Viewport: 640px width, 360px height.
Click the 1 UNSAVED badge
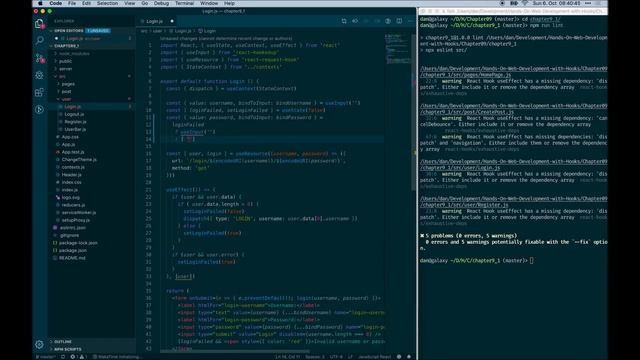coord(98,31)
